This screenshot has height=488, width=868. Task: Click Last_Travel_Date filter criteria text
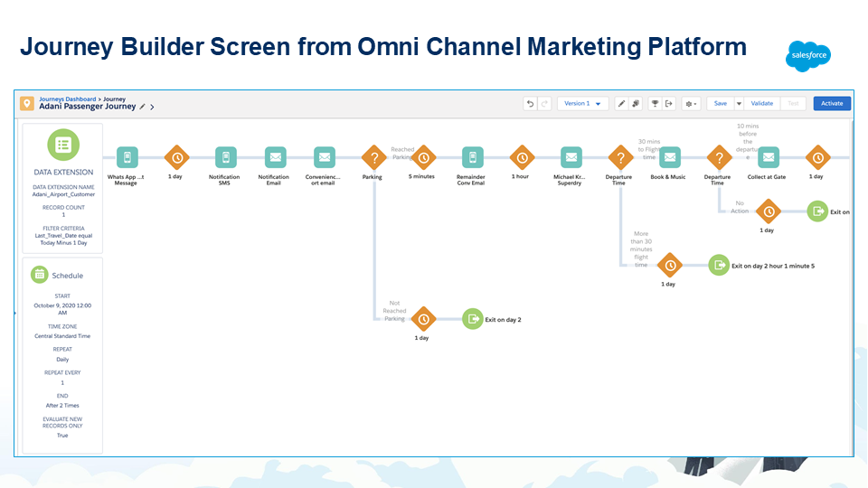(63, 239)
